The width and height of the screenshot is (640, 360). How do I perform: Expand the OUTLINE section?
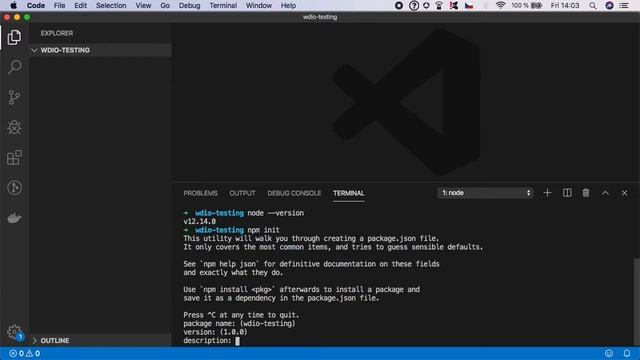coord(100,340)
